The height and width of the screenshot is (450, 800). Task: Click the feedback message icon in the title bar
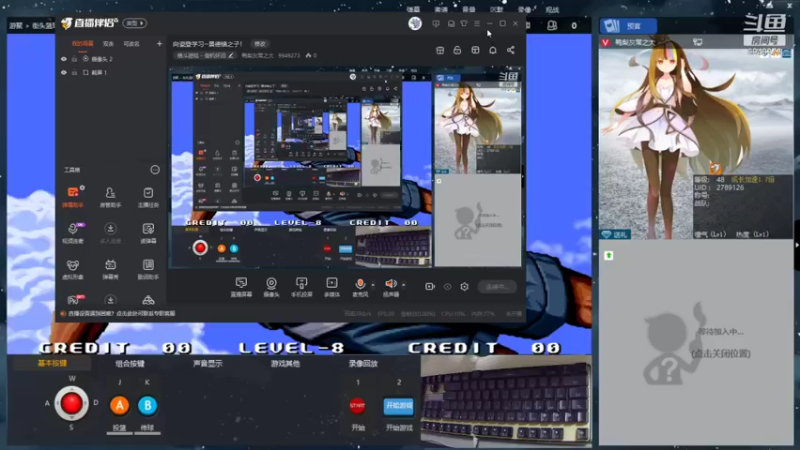[x=436, y=23]
